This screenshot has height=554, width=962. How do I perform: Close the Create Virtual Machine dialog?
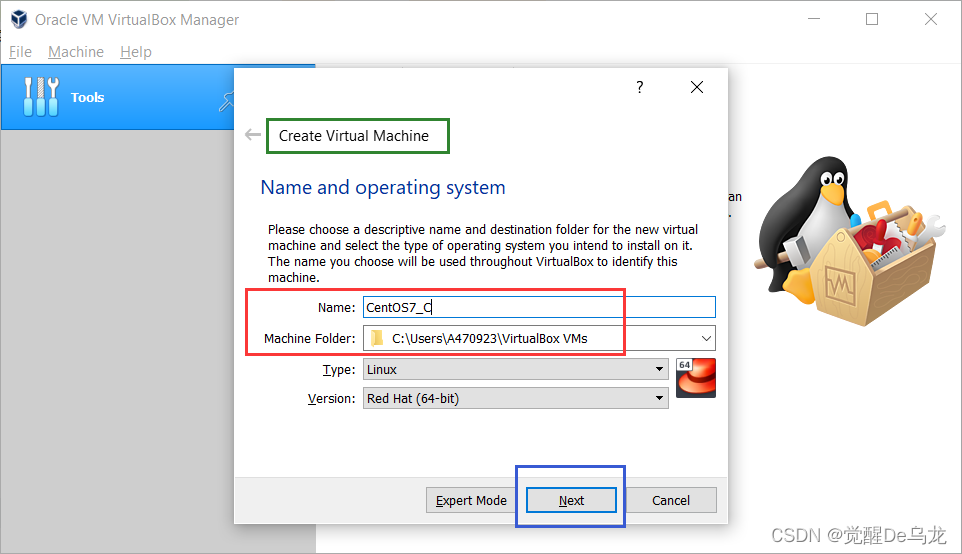(697, 87)
